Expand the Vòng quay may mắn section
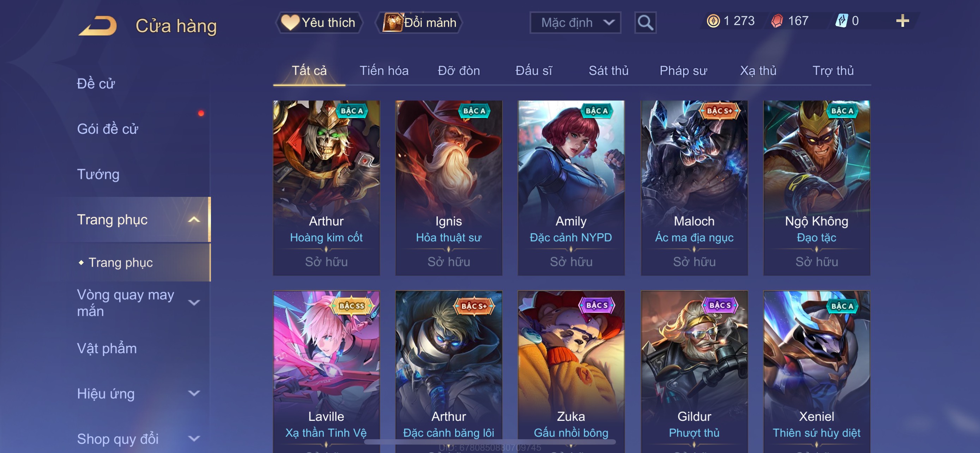The image size is (980, 453). [x=194, y=303]
